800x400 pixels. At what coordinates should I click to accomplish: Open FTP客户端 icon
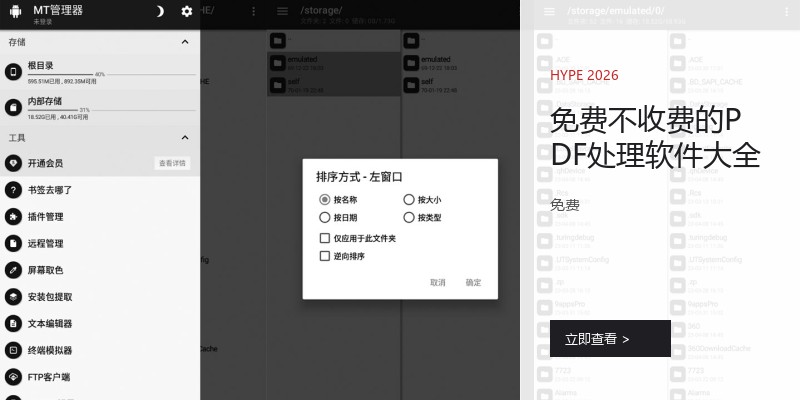coord(13,377)
